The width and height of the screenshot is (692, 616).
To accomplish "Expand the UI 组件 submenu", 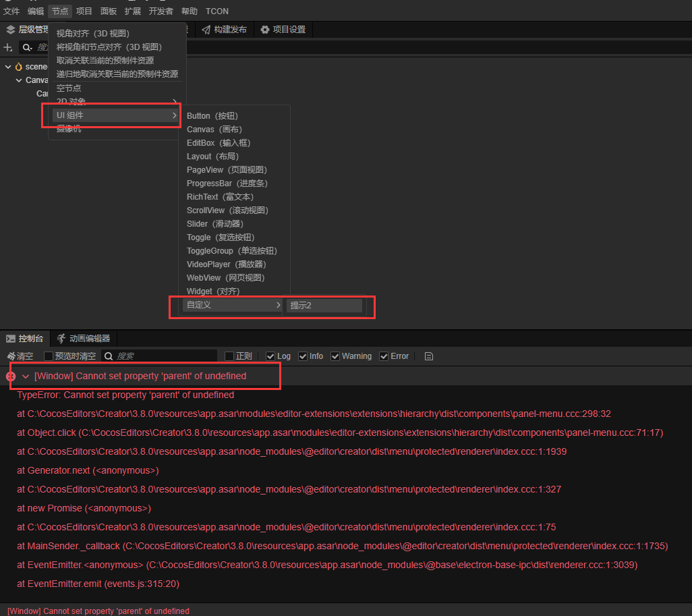I will click(115, 115).
